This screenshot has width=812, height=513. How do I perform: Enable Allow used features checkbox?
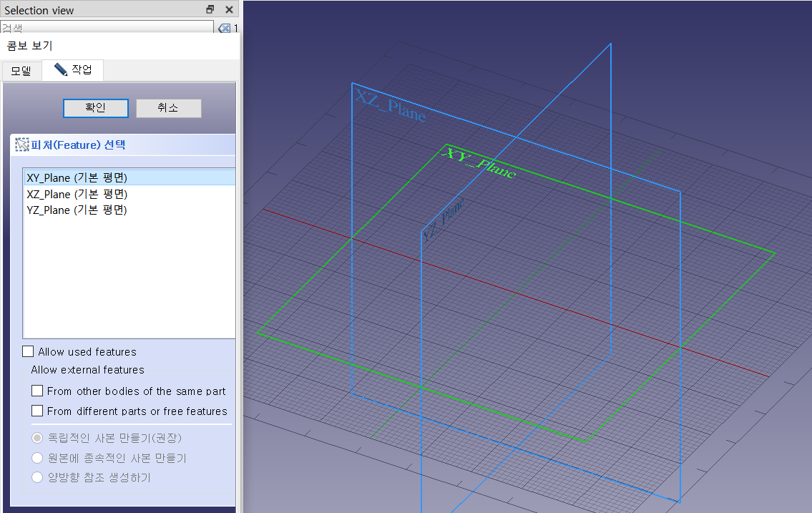pyautogui.click(x=28, y=351)
